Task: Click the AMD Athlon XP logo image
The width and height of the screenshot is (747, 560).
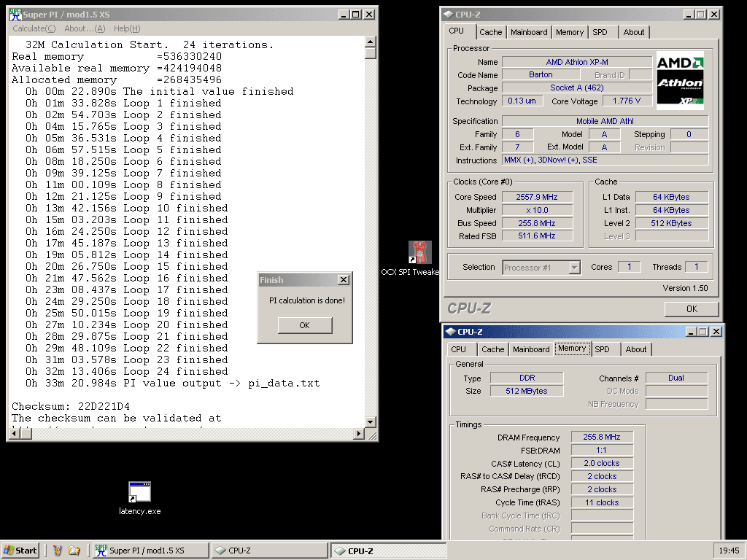Action: click(x=680, y=80)
